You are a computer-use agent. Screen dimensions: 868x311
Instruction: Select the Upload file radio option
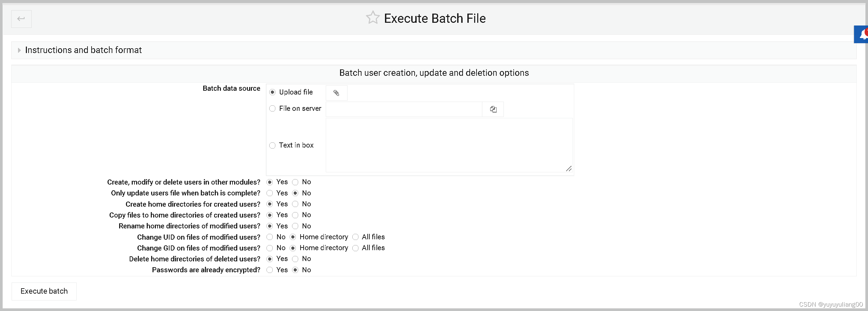pyautogui.click(x=272, y=92)
